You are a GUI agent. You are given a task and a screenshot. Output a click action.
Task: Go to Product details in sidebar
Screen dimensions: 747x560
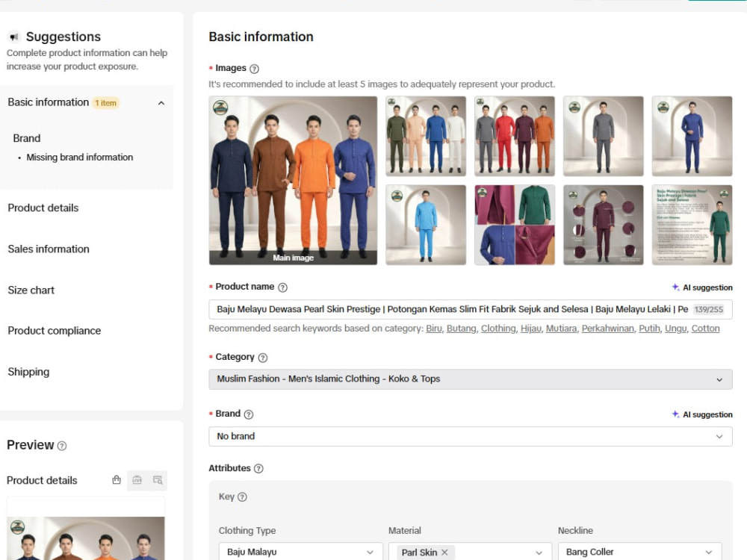coord(43,208)
